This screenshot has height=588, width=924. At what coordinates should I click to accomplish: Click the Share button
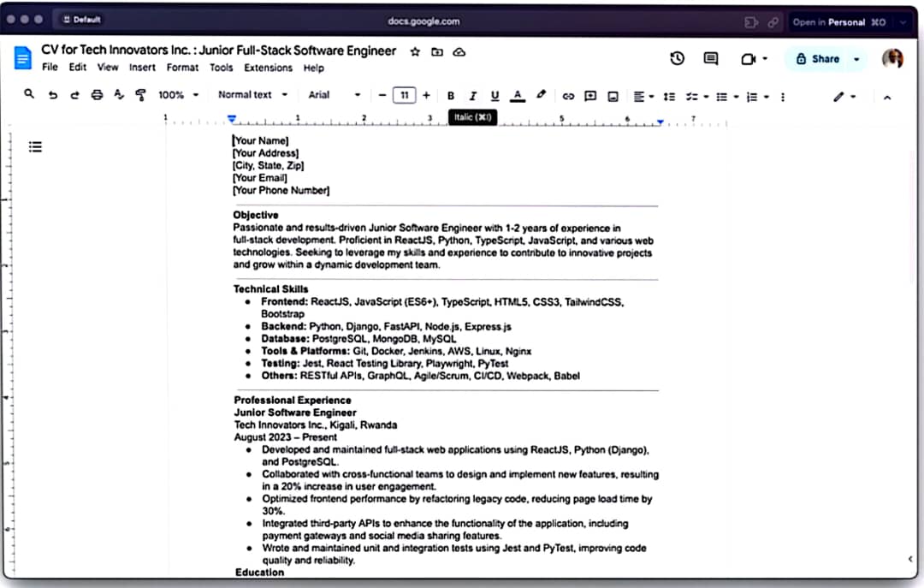(x=817, y=59)
